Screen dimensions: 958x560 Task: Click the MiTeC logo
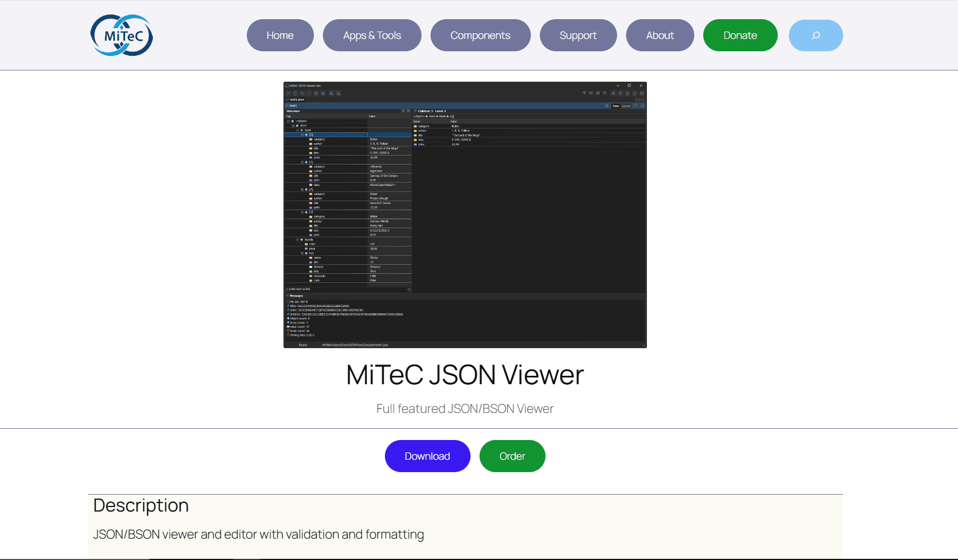click(x=122, y=35)
